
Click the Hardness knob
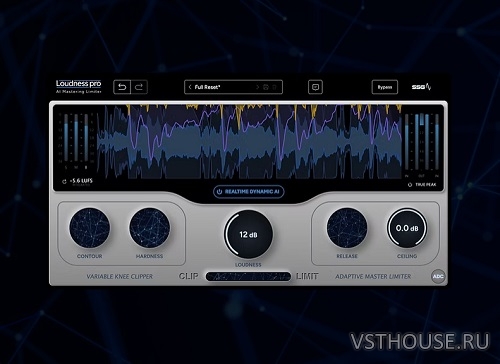tap(150, 228)
